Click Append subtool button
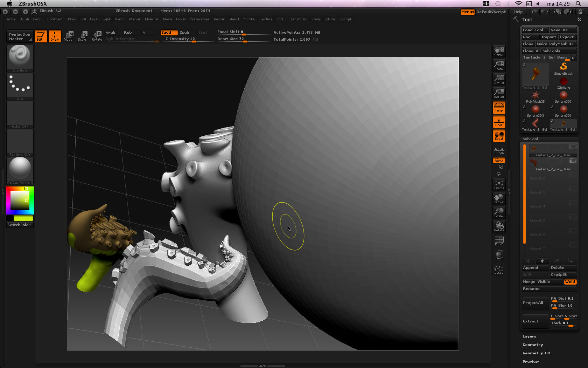 pos(535,268)
